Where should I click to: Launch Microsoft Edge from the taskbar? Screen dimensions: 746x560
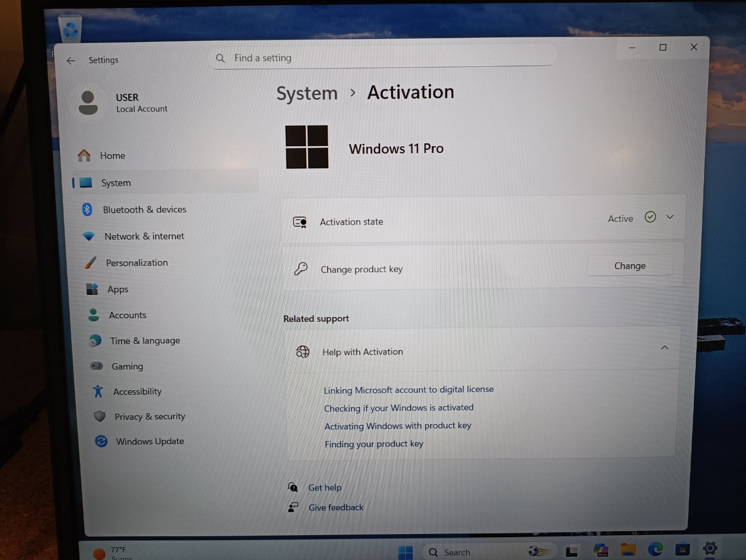click(655, 549)
